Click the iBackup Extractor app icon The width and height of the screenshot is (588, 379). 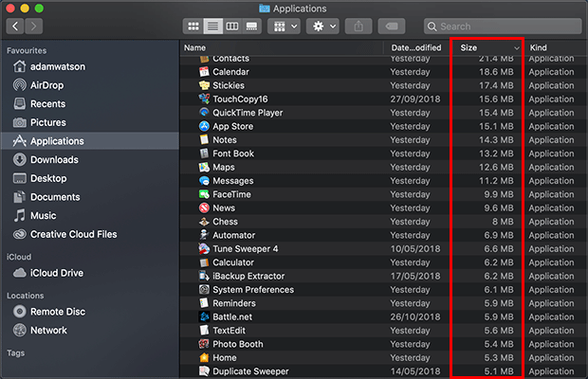coord(204,277)
